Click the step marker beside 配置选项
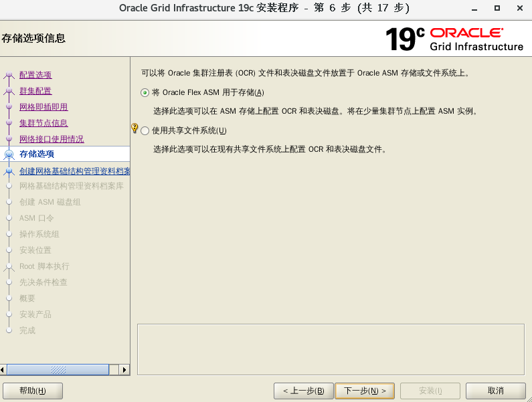 point(9,75)
